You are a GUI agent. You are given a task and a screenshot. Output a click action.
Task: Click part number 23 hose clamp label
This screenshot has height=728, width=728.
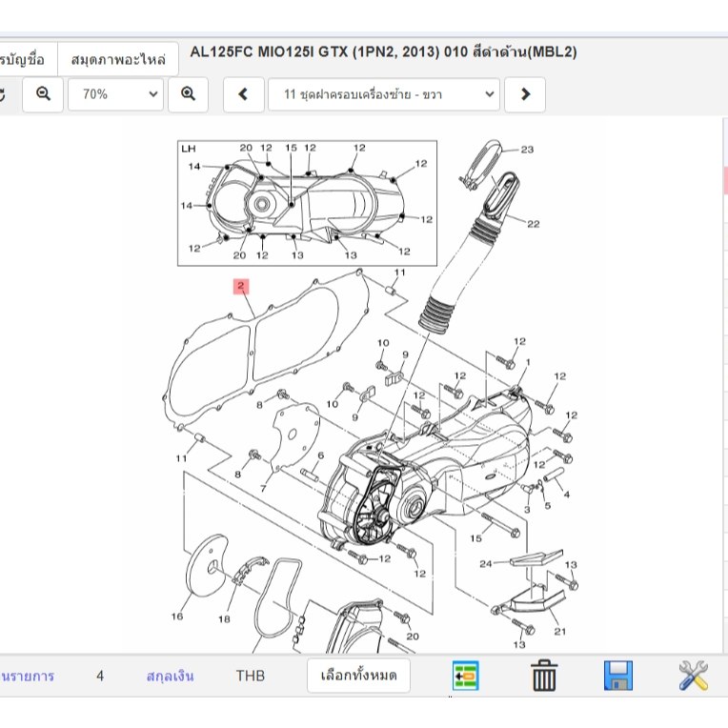527,150
